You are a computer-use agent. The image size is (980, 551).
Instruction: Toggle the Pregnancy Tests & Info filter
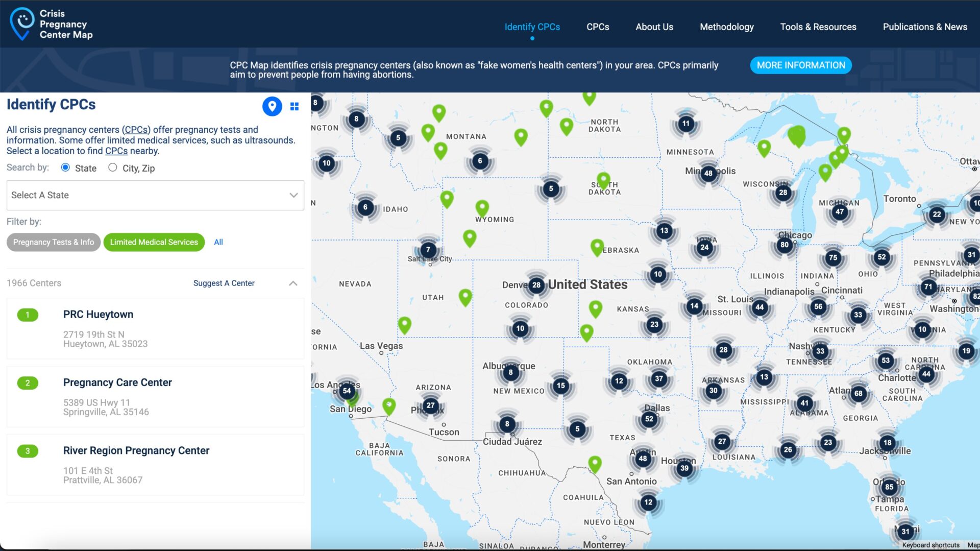coord(54,242)
